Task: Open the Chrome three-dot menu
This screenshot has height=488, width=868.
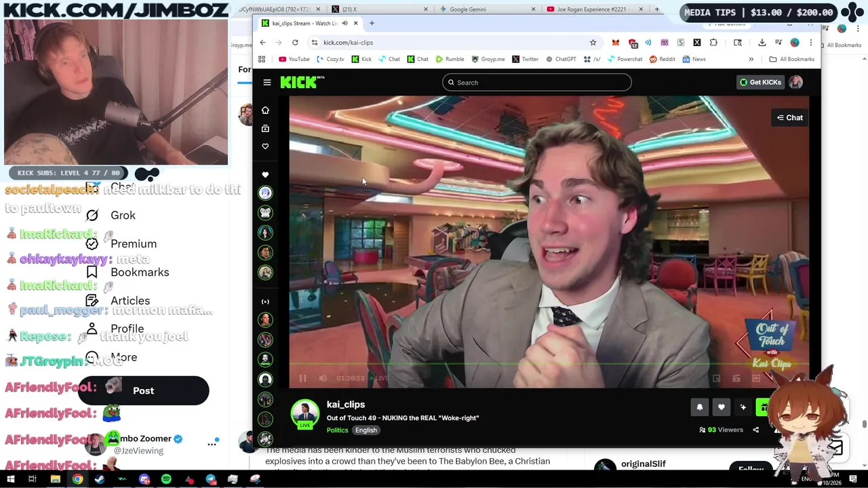Action: tap(811, 43)
